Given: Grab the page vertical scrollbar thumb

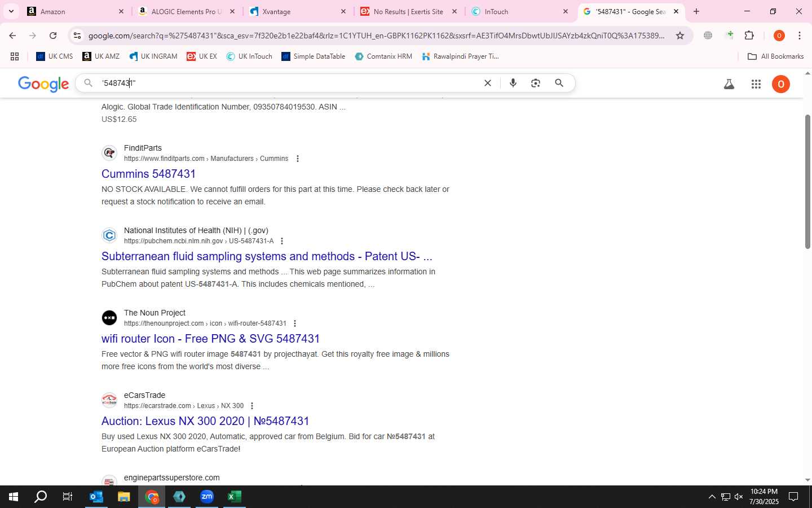Looking at the screenshot, I should [807, 182].
